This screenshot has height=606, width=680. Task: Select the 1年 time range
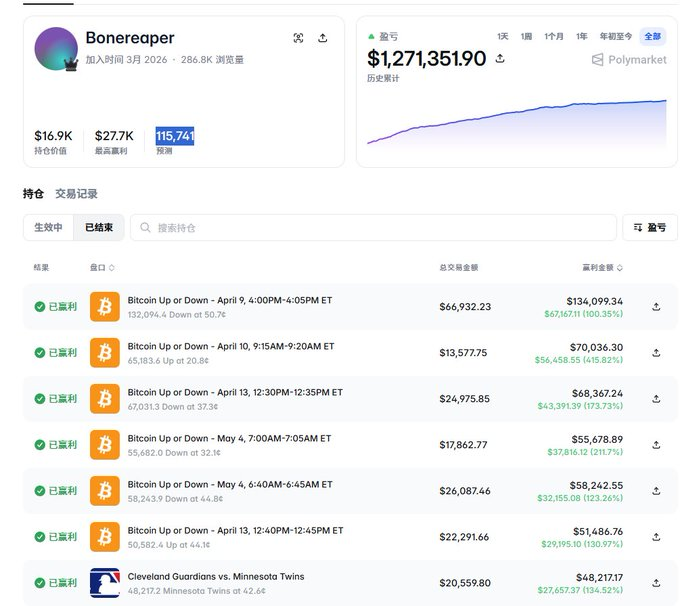click(582, 36)
